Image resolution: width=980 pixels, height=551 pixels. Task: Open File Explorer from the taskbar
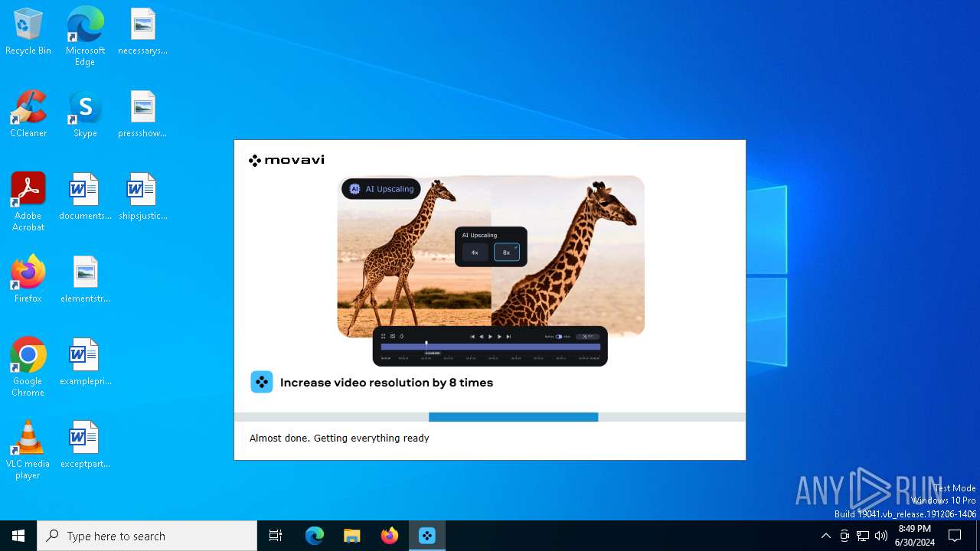pyautogui.click(x=352, y=536)
